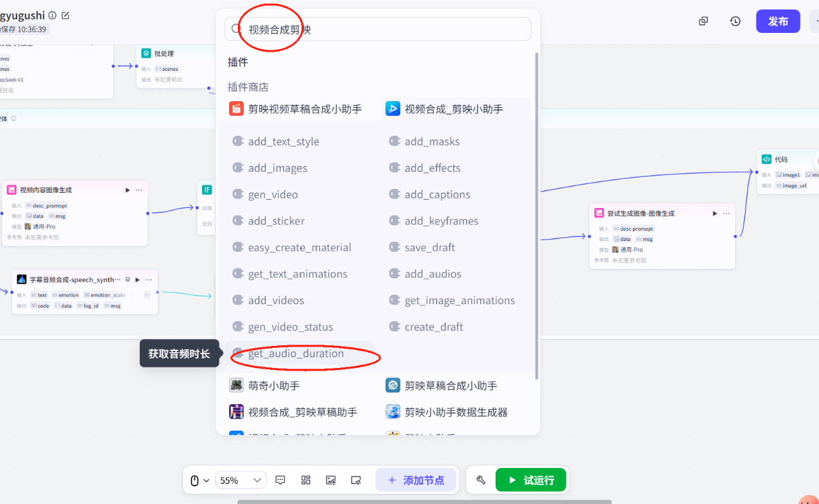Click the duplicate workflow icon in the top bar
Image resolution: width=819 pixels, height=504 pixels.
(x=703, y=21)
